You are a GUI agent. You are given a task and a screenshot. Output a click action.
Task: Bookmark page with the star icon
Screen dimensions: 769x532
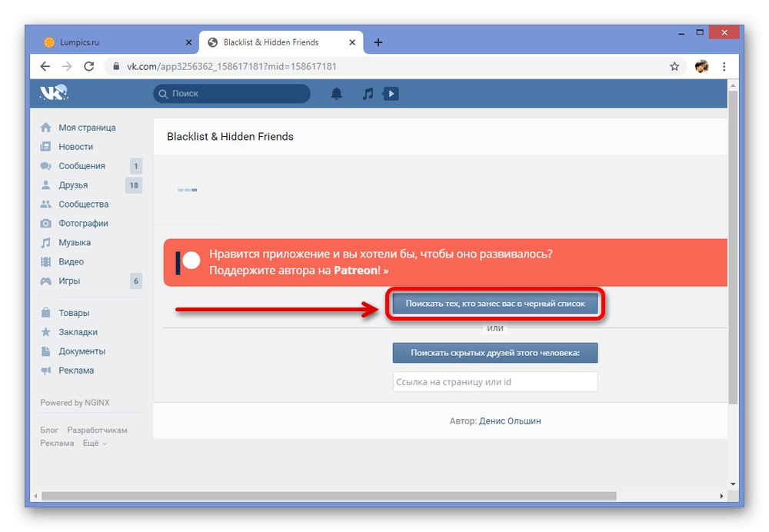[675, 67]
